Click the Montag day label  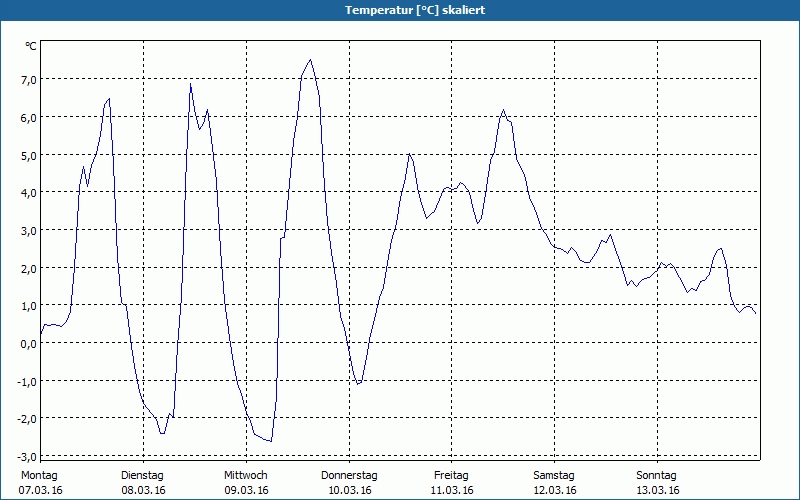click(x=39, y=476)
